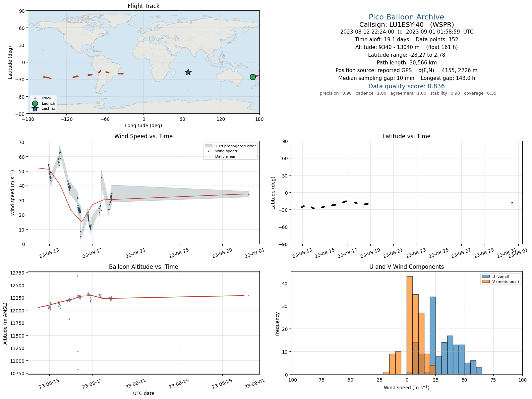The width and height of the screenshot is (532, 399).
Task: Select the Callsign LU1ESY-40 (WSPR) line
Action: tap(406, 24)
